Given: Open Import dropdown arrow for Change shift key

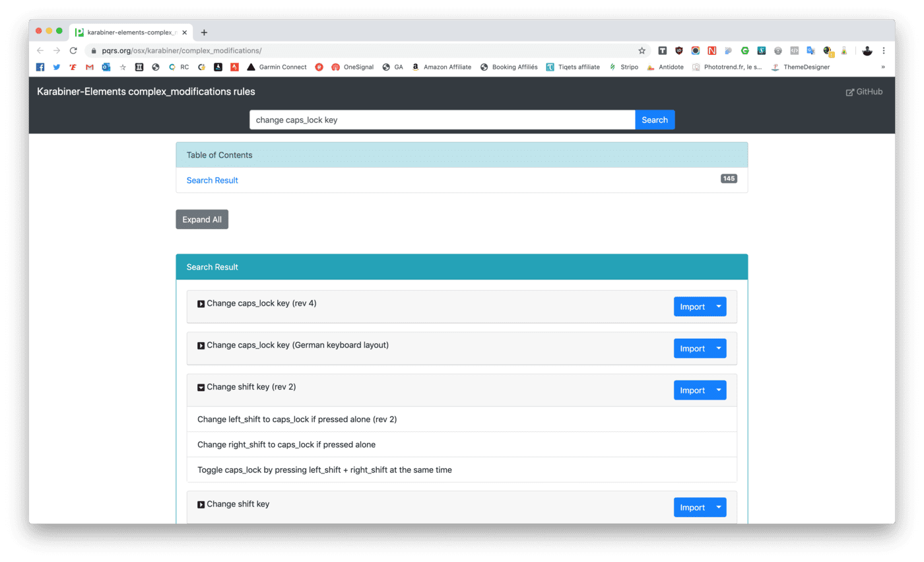Looking at the screenshot, I should 719,507.
